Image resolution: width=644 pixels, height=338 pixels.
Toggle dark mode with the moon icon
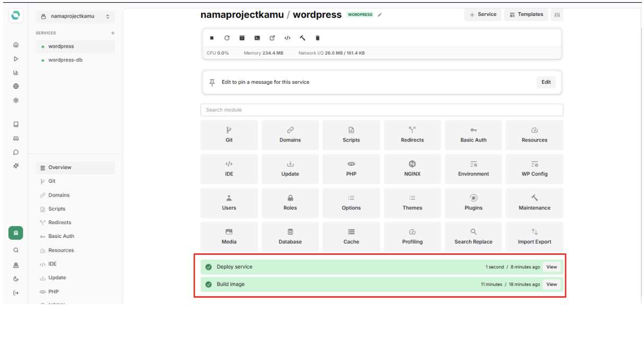tap(16, 279)
